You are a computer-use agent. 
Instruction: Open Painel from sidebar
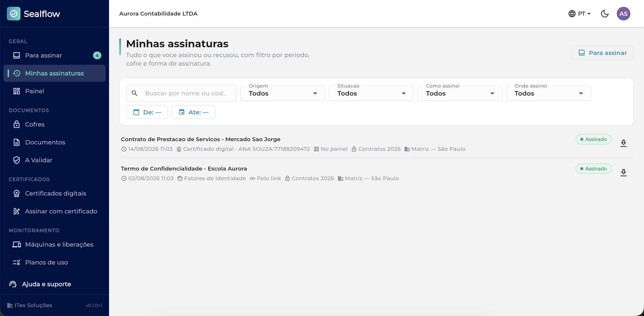click(55, 91)
